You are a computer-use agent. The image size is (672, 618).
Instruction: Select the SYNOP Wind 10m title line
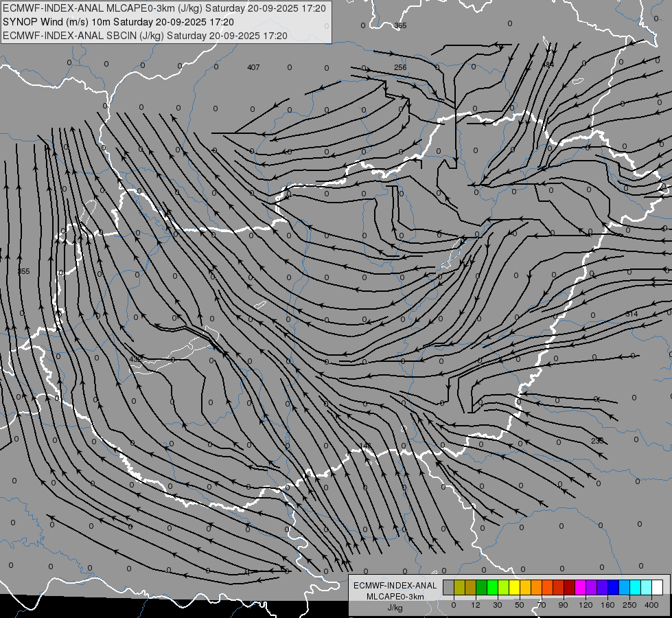tap(123, 22)
